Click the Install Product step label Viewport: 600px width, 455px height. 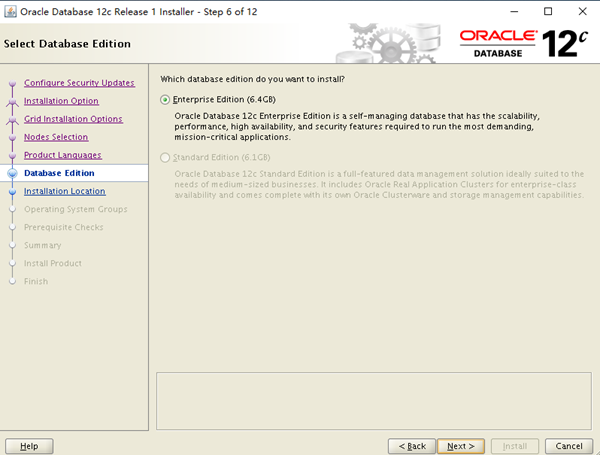[x=53, y=263]
